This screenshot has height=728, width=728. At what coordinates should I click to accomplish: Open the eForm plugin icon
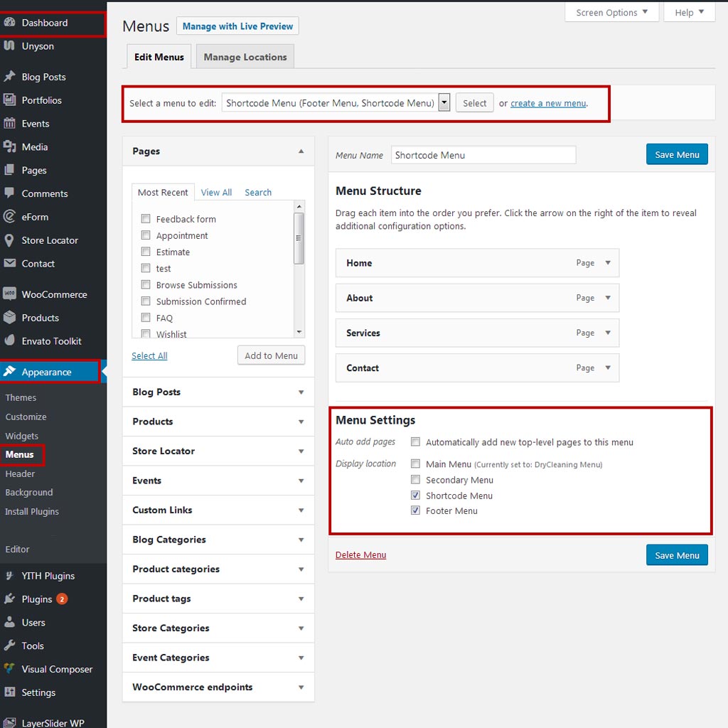click(x=11, y=217)
